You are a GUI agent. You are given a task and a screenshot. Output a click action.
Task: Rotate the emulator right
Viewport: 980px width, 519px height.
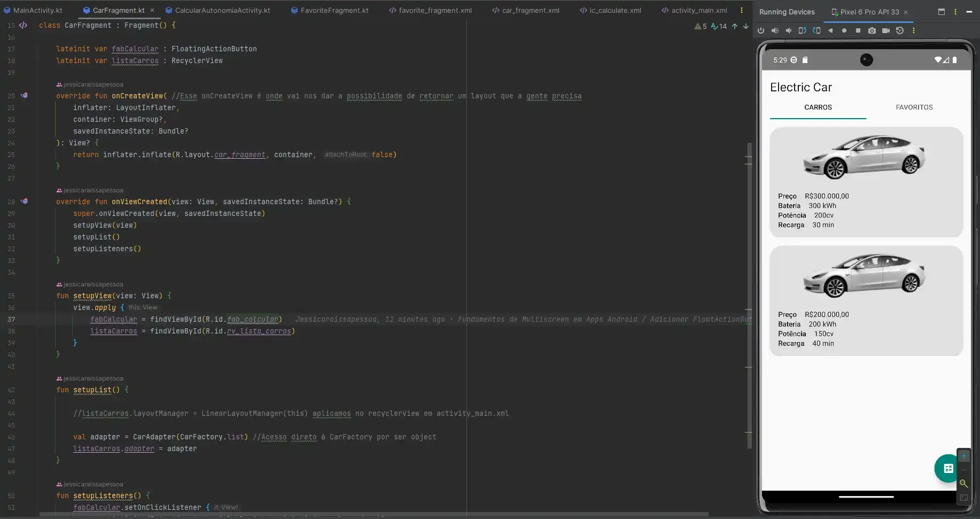[816, 30]
